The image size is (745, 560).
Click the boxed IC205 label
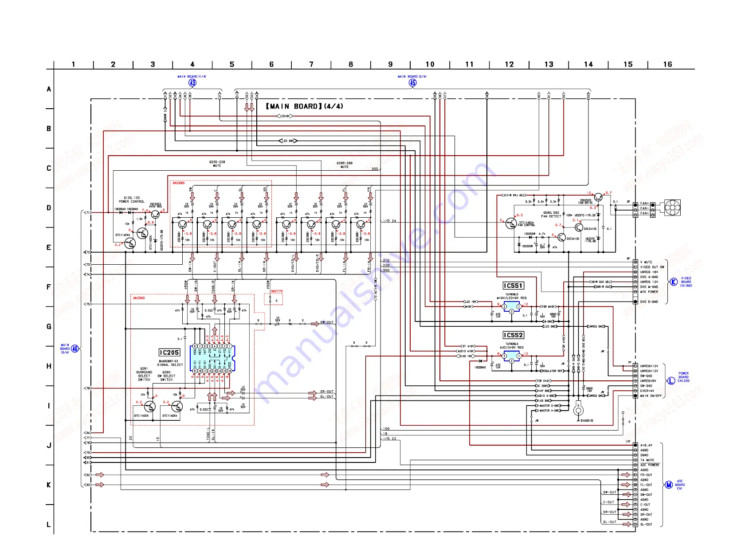pyautogui.click(x=169, y=352)
